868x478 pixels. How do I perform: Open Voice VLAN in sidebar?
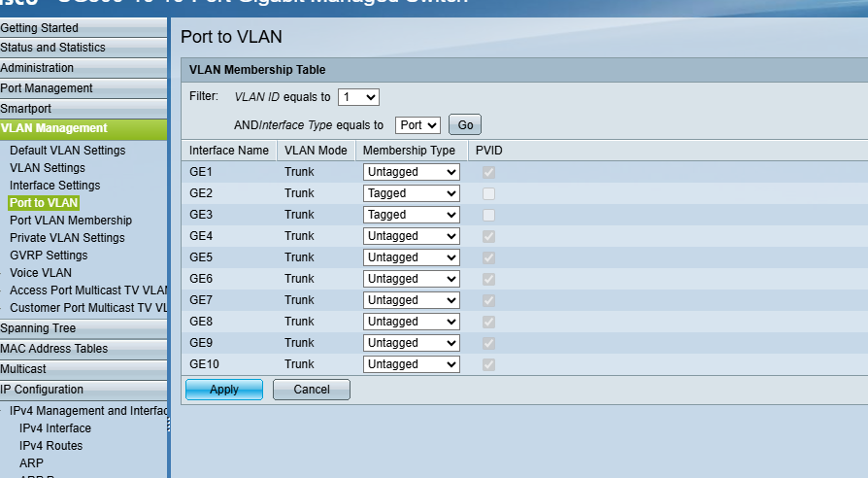(41, 273)
